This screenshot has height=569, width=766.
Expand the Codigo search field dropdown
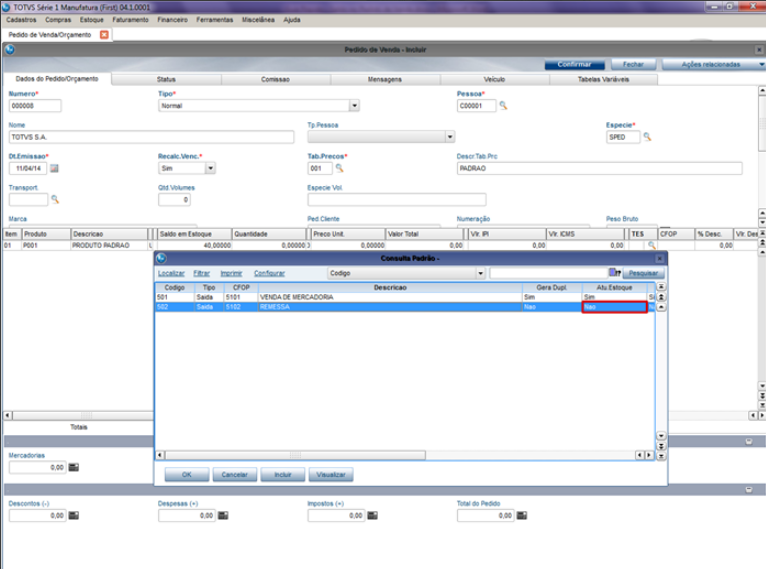481,273
